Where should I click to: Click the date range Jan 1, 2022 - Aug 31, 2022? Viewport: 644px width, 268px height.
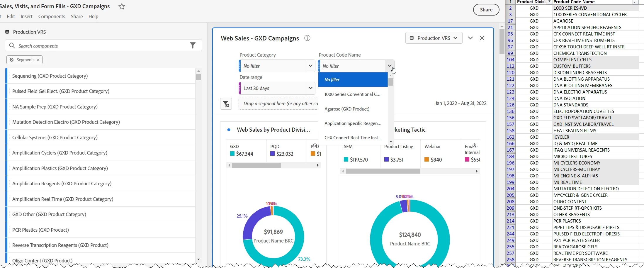pos(461,103)
